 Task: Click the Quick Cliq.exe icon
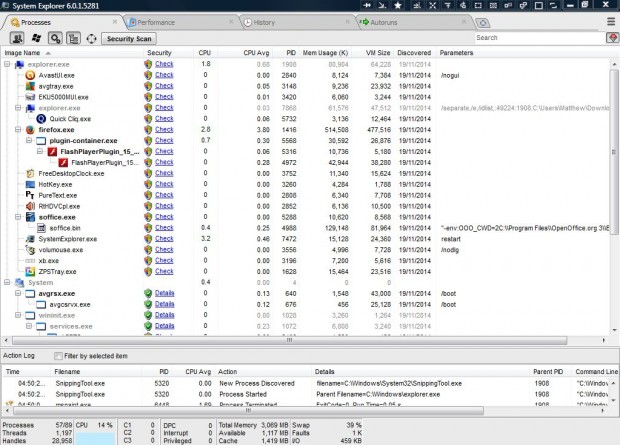[x=41, y=119]
